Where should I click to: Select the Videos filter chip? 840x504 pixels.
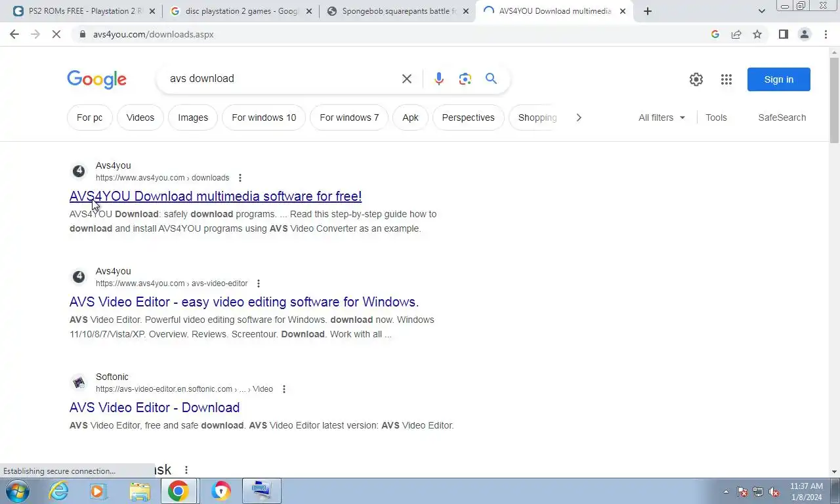click(x=140, y=117)
